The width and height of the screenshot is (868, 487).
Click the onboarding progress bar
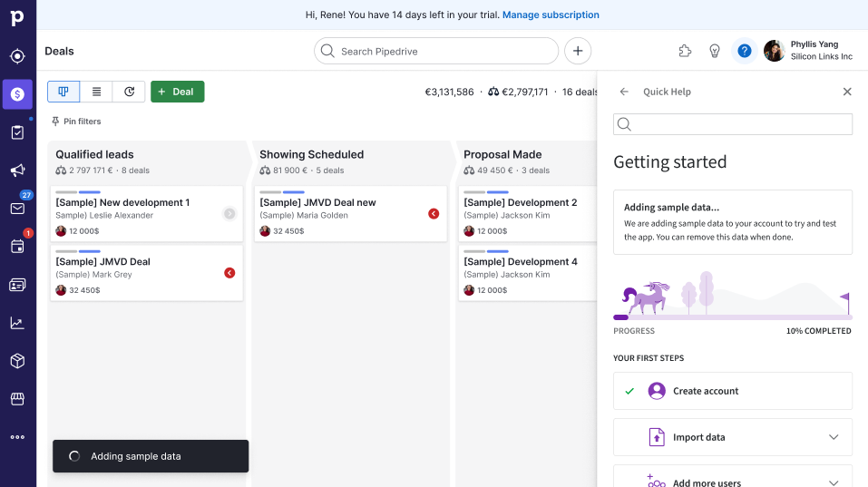coord(732,317)
